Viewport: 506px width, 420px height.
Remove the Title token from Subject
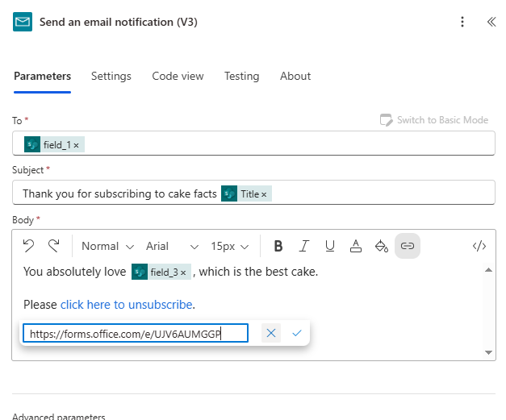tap(264, 195)
